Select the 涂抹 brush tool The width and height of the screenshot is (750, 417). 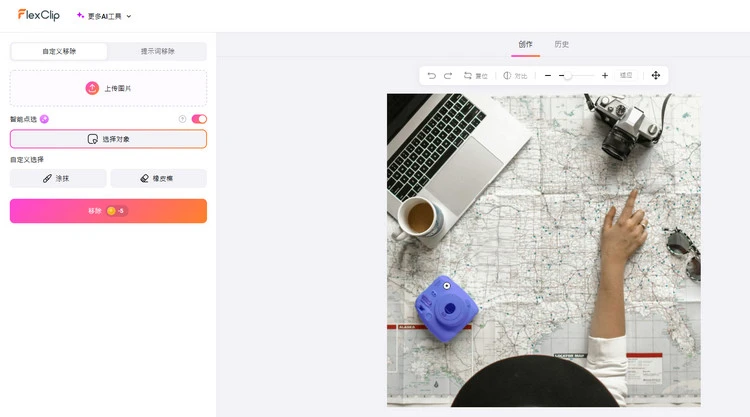click(x=58, y=178)
